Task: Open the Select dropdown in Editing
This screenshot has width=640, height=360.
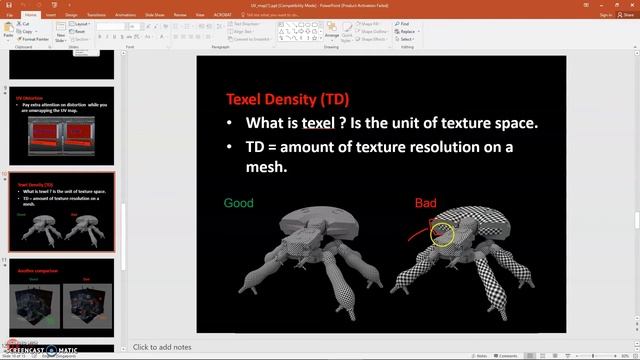Action: point(405,39)
